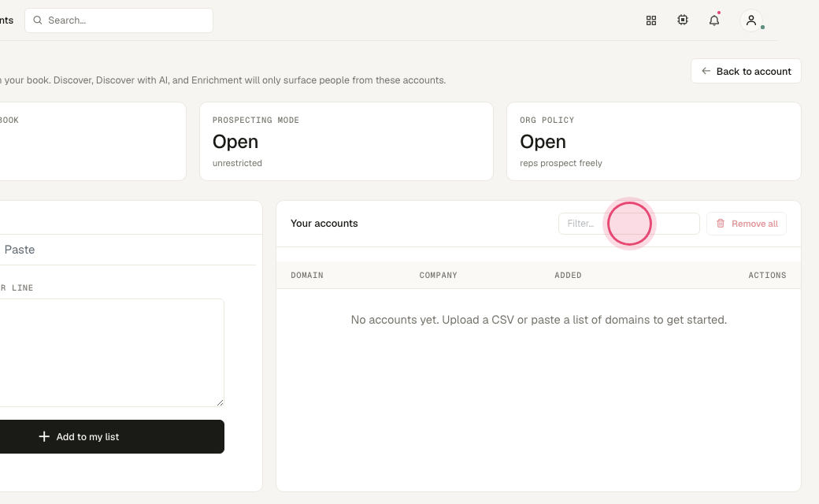This screenshot has width=819, height=504.
Task: Click the ACTIONS column header
Action: [x=767, y=276]
